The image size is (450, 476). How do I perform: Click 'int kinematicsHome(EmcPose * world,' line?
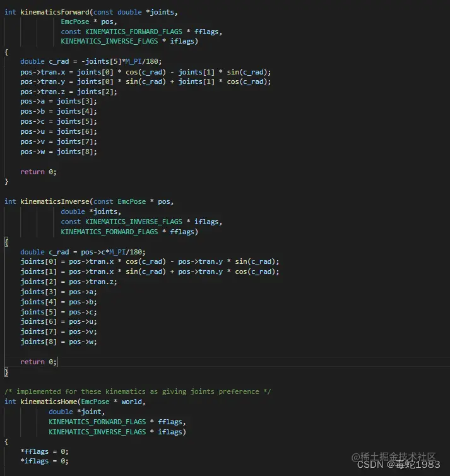point(75,402)
